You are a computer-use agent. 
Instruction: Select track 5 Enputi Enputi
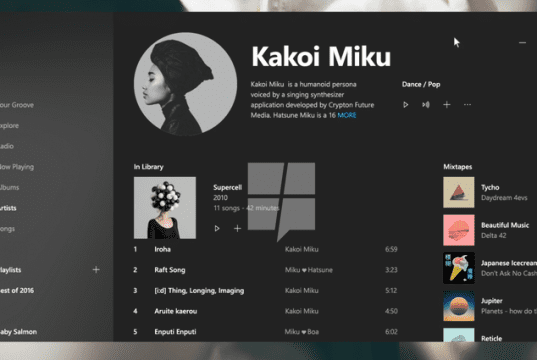click(175, 332)
